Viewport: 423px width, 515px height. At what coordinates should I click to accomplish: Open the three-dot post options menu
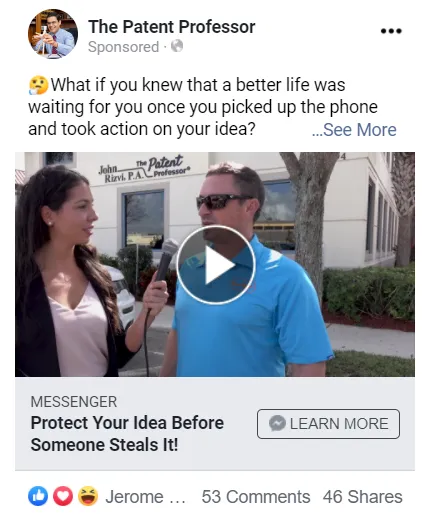(391, 31)
